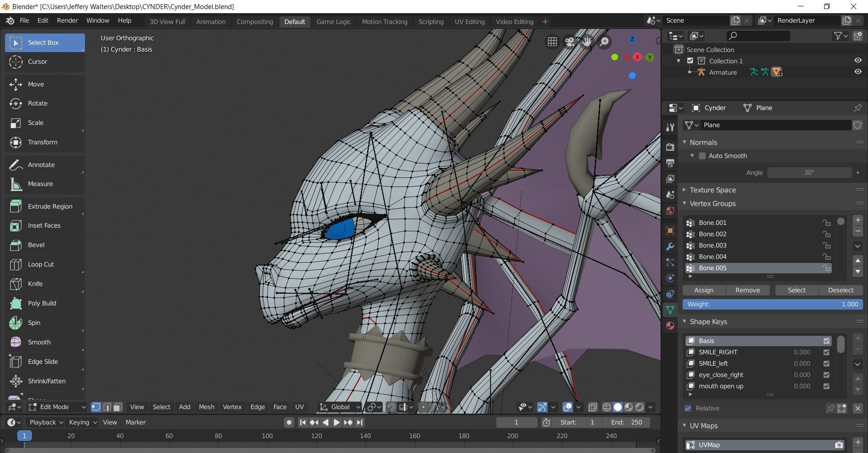The image size is (868, 453).
Task: Activate the Edge Slide tool
Action: click(45, 362)
